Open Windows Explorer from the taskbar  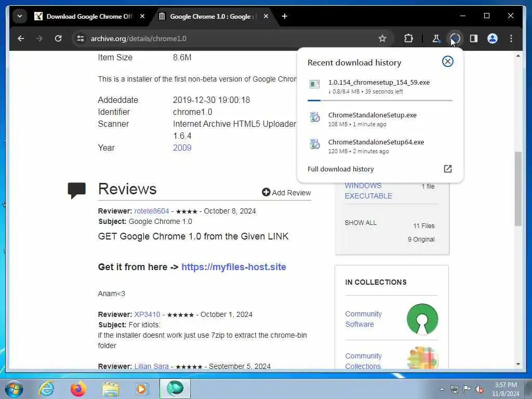coord(111,389)
